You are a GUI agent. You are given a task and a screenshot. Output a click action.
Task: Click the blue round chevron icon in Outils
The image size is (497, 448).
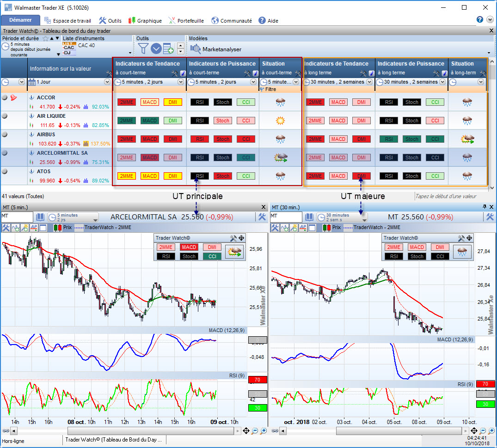pyautogui.click(x=156, y=49)
